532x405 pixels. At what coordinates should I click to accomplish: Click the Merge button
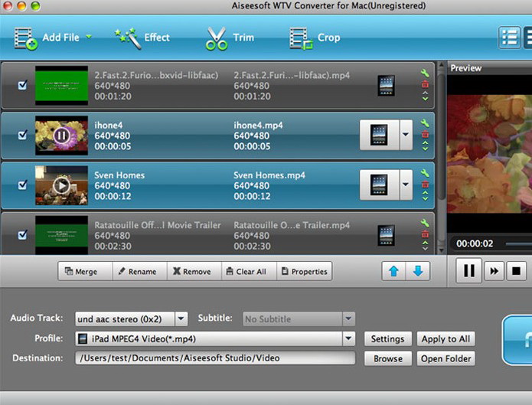[x=85, y=271]
